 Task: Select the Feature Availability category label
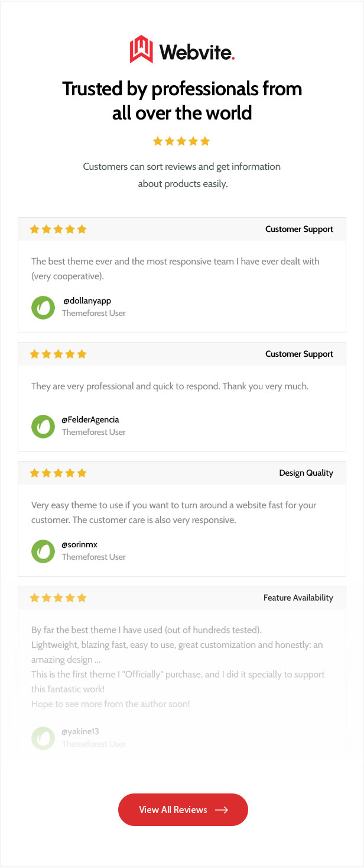[x=298, y=598]
